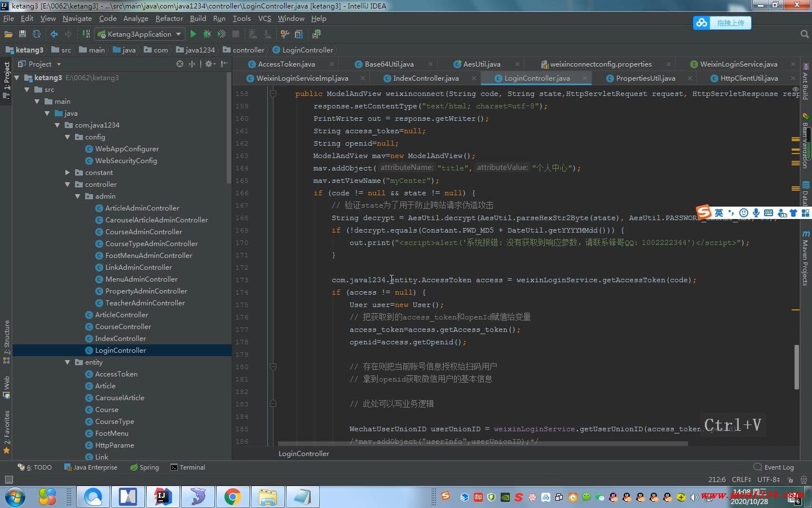Open the Java Enterprise tool window
This screenshot has width=812, height=508.
coord(91,467)
